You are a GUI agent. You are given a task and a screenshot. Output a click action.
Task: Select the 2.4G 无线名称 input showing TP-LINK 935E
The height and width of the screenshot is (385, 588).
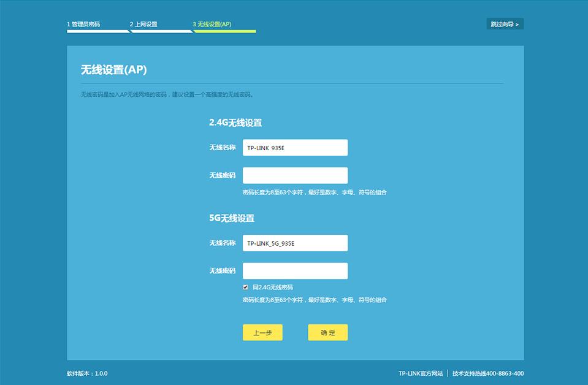point(295,147)
